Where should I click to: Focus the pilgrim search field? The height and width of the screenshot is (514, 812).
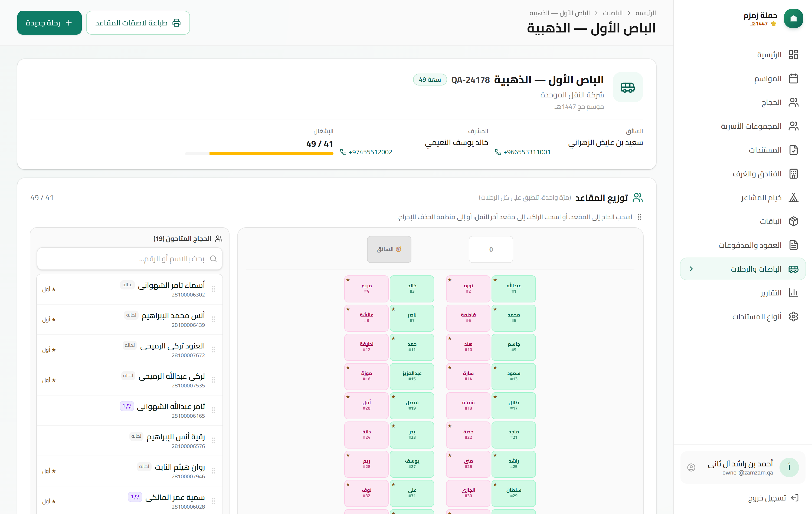tap(129, 259)
